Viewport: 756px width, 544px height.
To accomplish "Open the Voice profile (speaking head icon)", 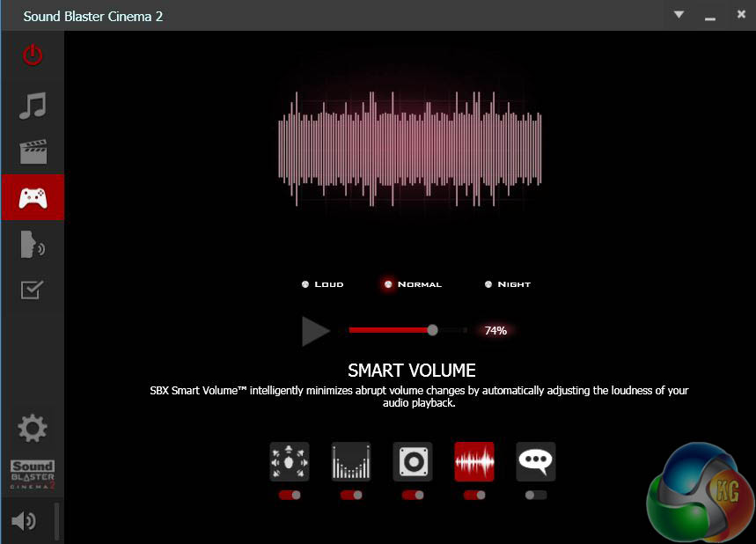I will [x=33, y=245].
